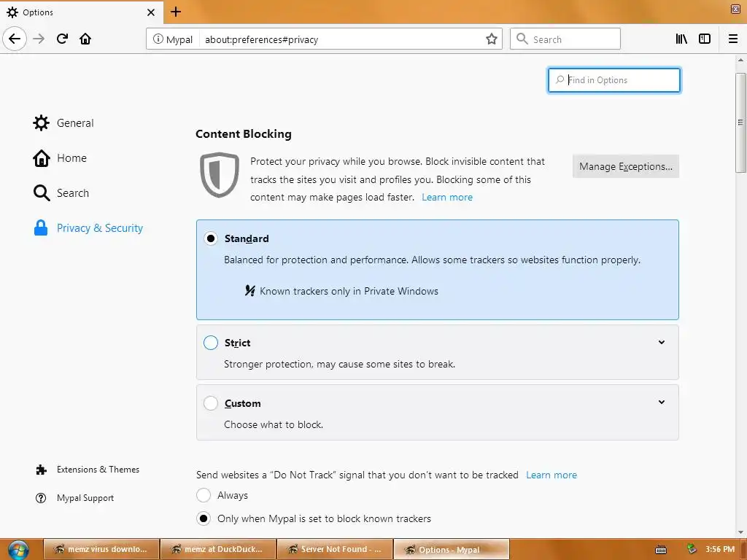Switch to the Options browser tab
This screenshot has height=560, width=747.
(81, 12)
